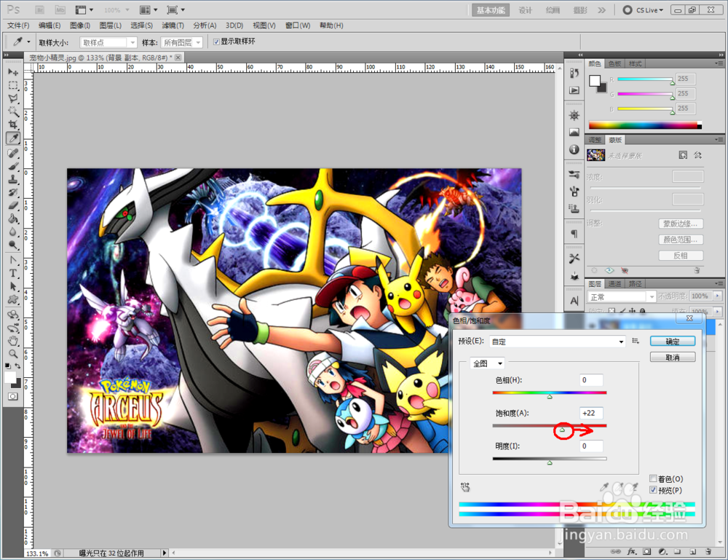This screenshot has width=728, height=560.
Task: Swap foreground and background colors
Action: tap(17, 366)
